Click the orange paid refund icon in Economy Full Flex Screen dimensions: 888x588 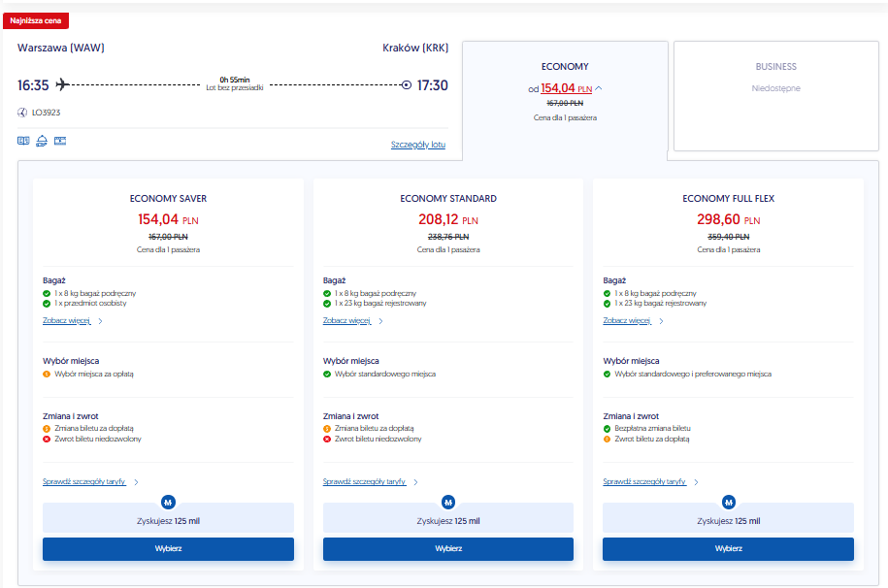coord(608,439)
